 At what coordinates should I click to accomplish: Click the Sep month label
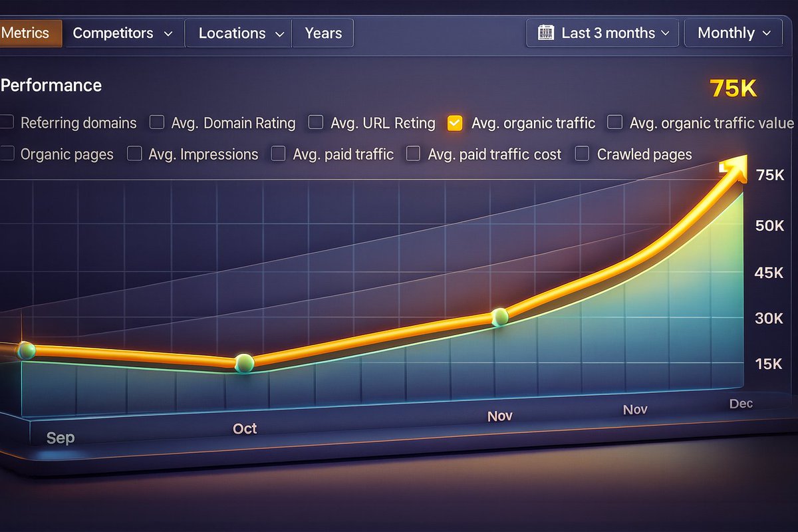click(x=61, y=438)
